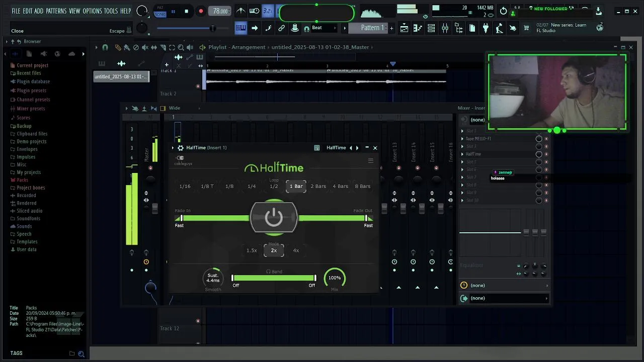Click the Band range slider

pyautogui.click(x=274, y=278)
